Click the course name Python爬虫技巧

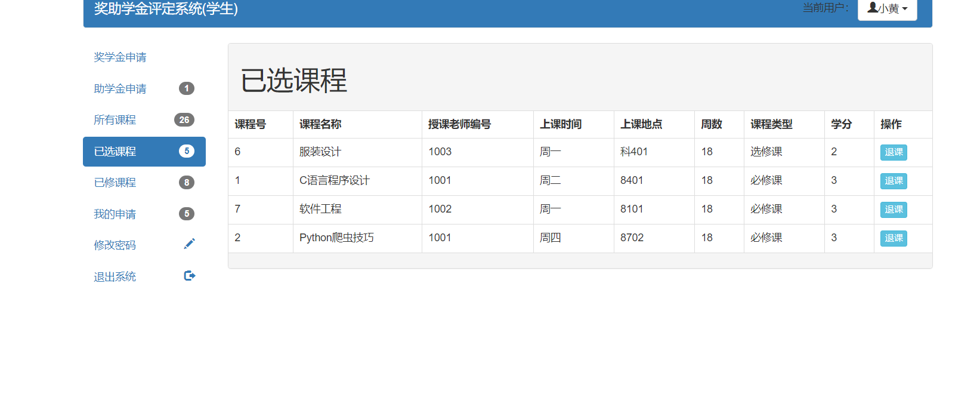336,238
